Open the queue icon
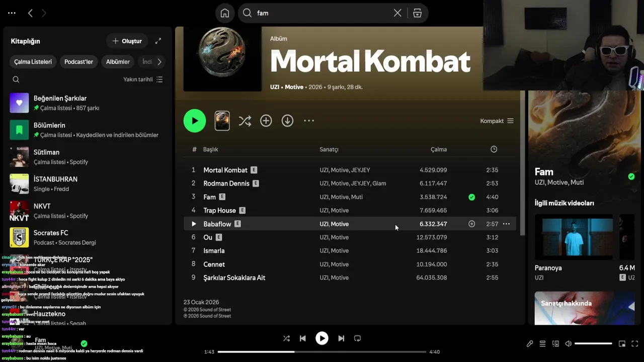Viewport: 644px width, 362px height. [542, 344]
